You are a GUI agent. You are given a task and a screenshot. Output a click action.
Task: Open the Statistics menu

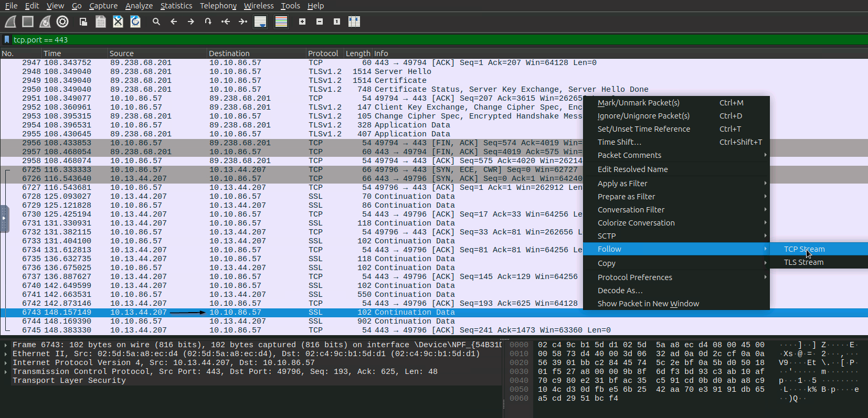(x=176, y=6)
